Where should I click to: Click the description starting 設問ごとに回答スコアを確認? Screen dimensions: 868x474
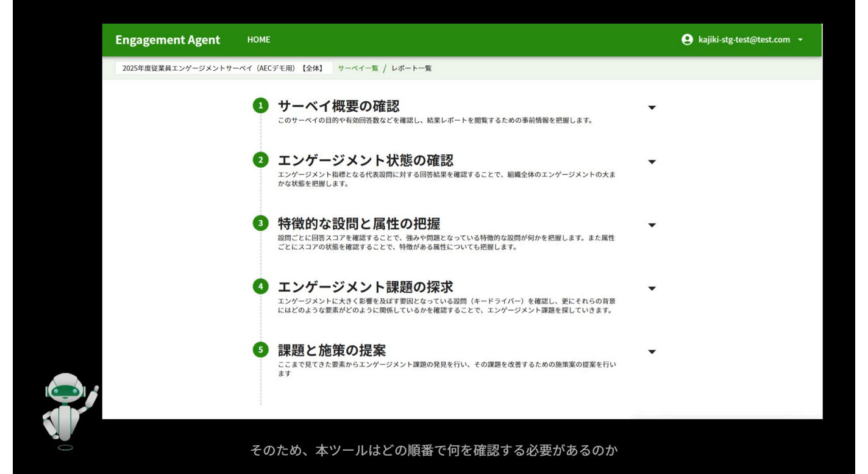click(447, 243)
